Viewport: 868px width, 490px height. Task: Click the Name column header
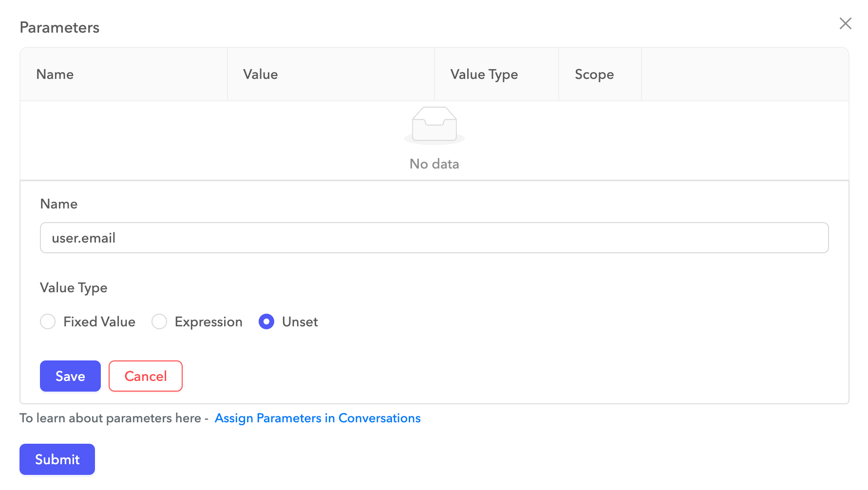pos(55,75)
